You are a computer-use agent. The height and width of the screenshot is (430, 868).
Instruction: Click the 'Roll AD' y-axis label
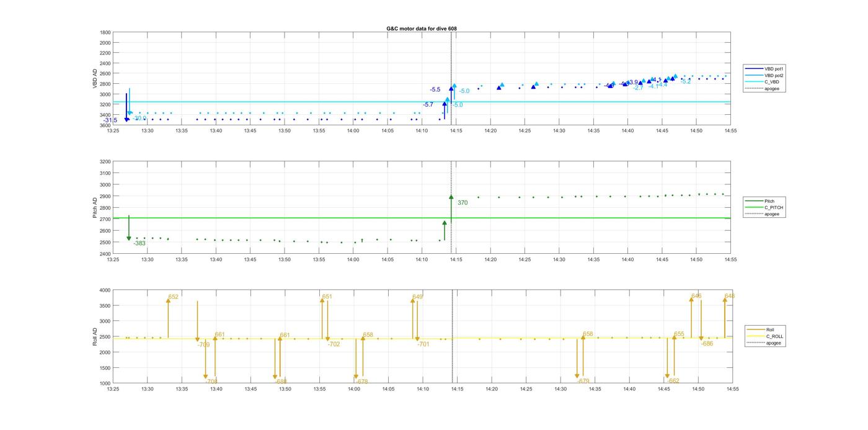95,337
